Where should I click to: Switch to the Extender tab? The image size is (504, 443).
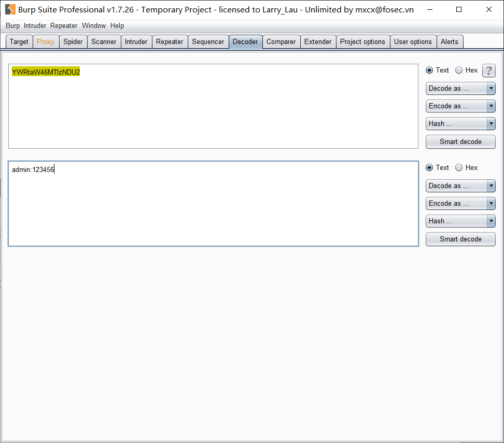point(318,42)
